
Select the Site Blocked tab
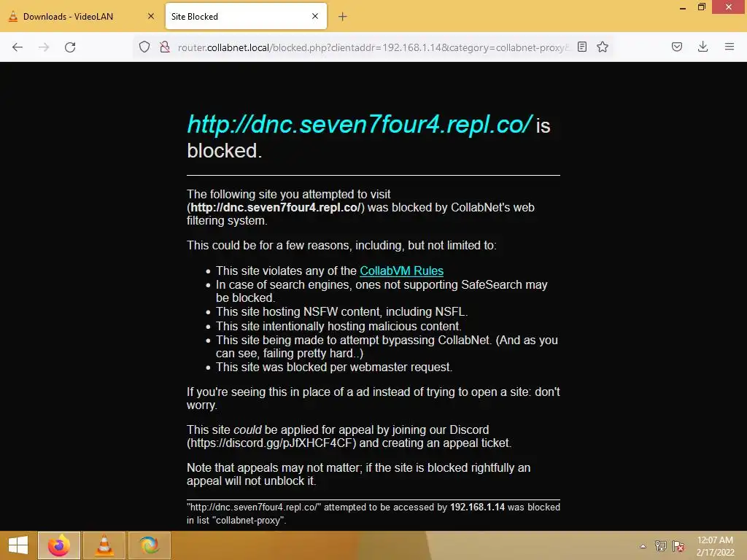tap(246, 17)
